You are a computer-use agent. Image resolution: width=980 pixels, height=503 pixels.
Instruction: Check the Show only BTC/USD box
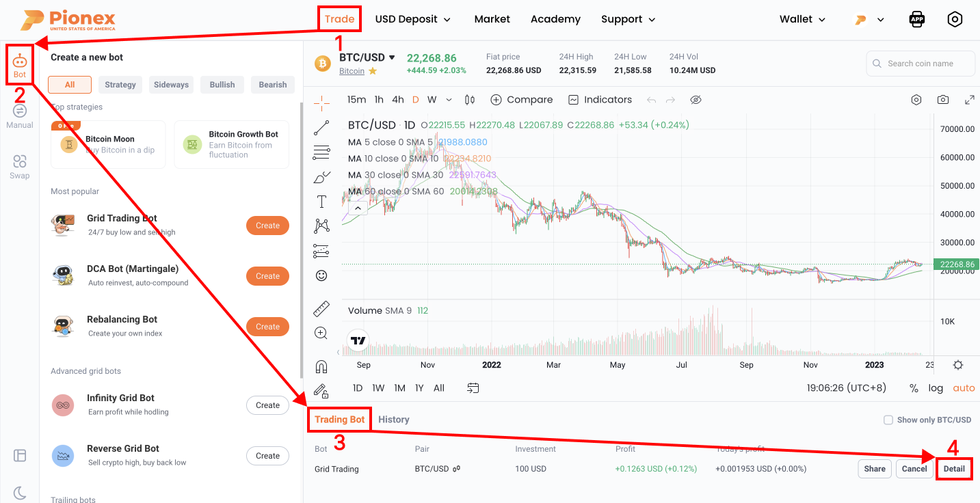point(888,420)
